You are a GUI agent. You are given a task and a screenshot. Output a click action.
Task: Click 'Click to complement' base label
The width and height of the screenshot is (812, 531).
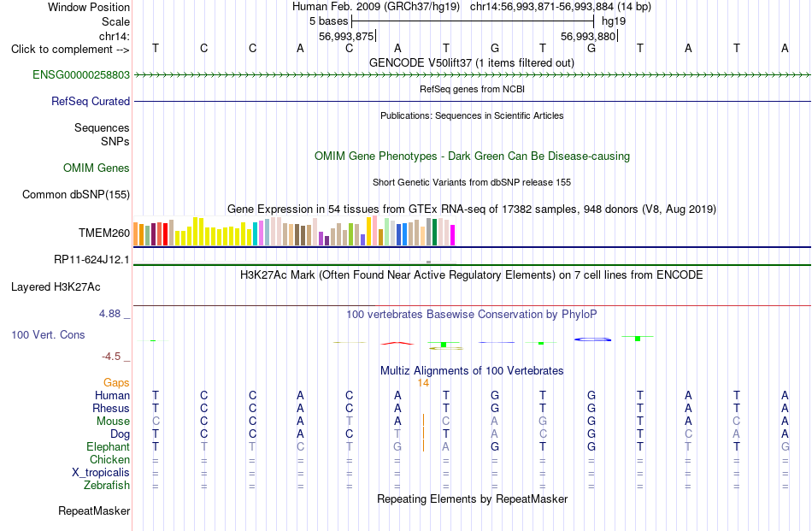point(70,50)
